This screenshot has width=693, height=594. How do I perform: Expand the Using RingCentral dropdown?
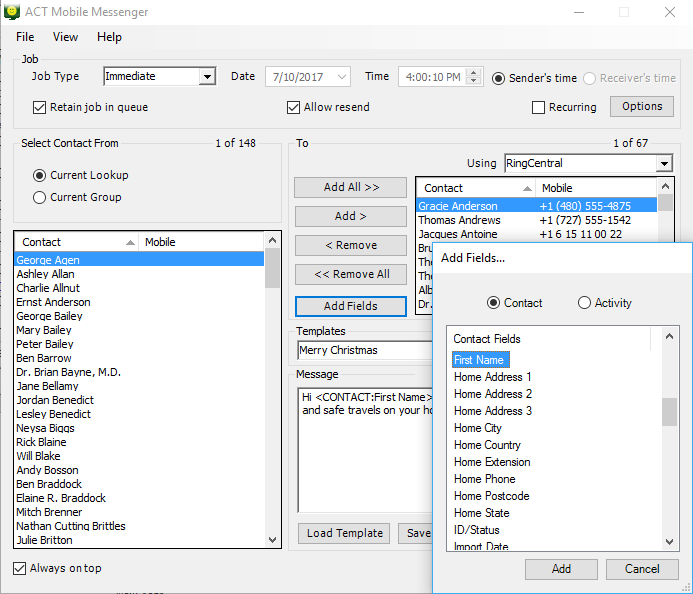(664, 164)
